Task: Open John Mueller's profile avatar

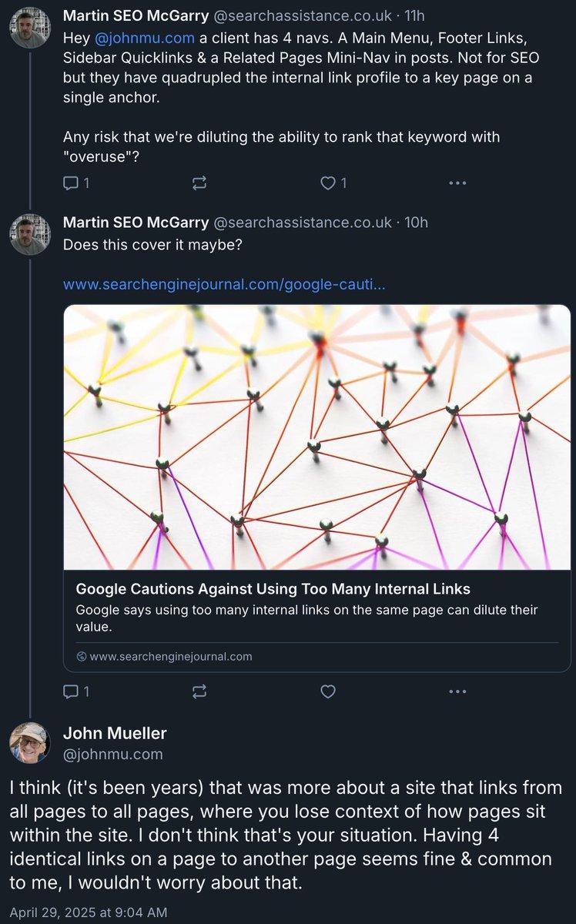Action: (x=30, y=742)
